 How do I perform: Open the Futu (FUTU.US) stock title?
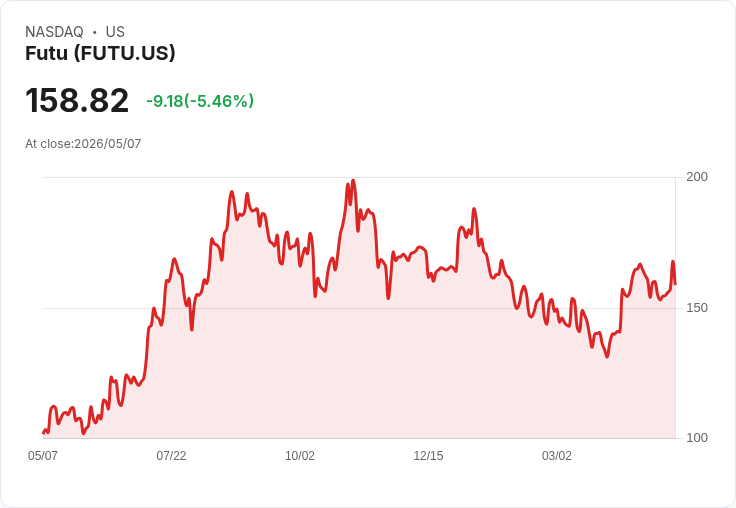point(100,53)
